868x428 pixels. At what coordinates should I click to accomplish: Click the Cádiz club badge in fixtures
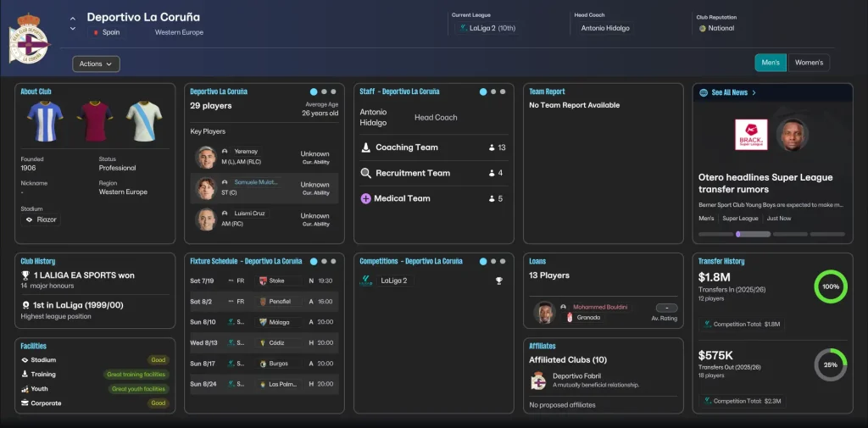click(264, 342)
